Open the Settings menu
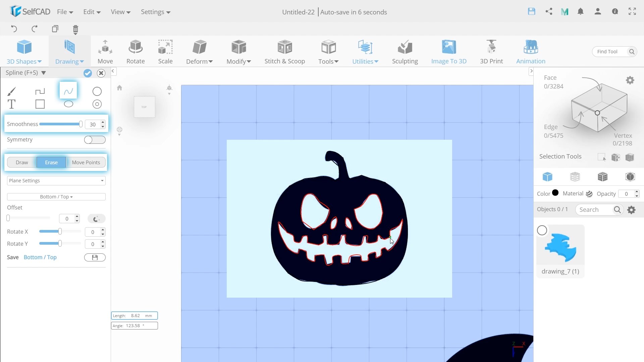 click(x=156, y=12)
